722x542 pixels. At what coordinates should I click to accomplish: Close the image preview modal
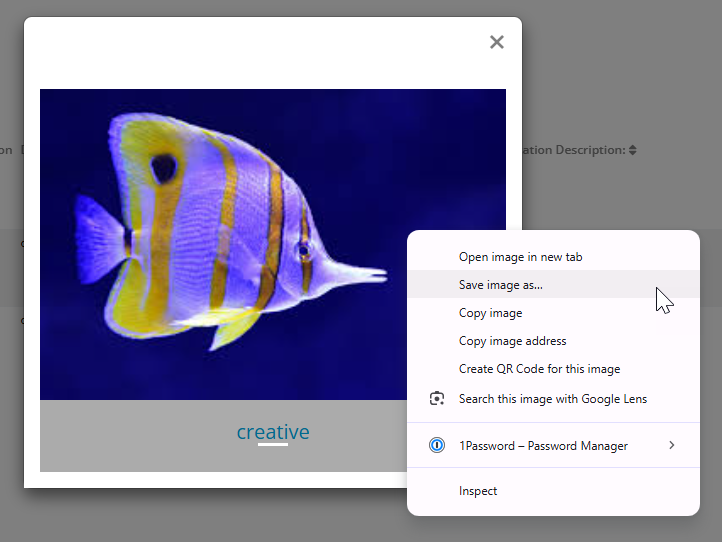(x=496, y=42)
